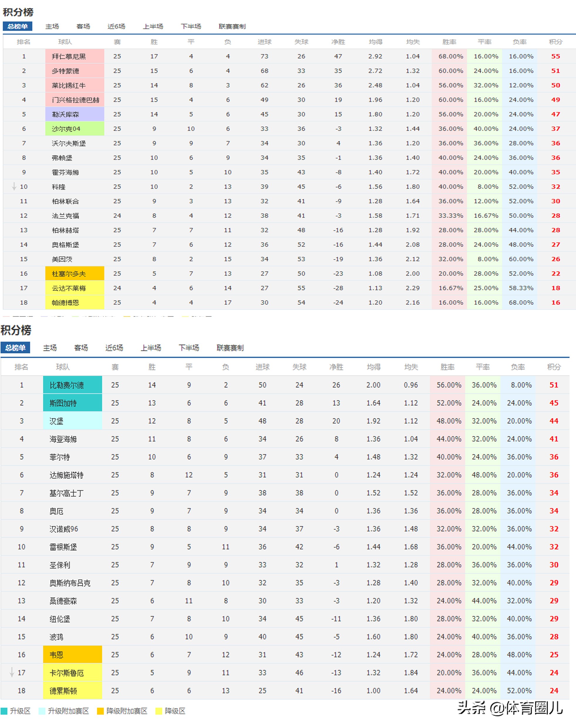Switch to the 主场 tab in the upper standings table
Viewport: 576px width, 728px height.
(x=52, y=26)
